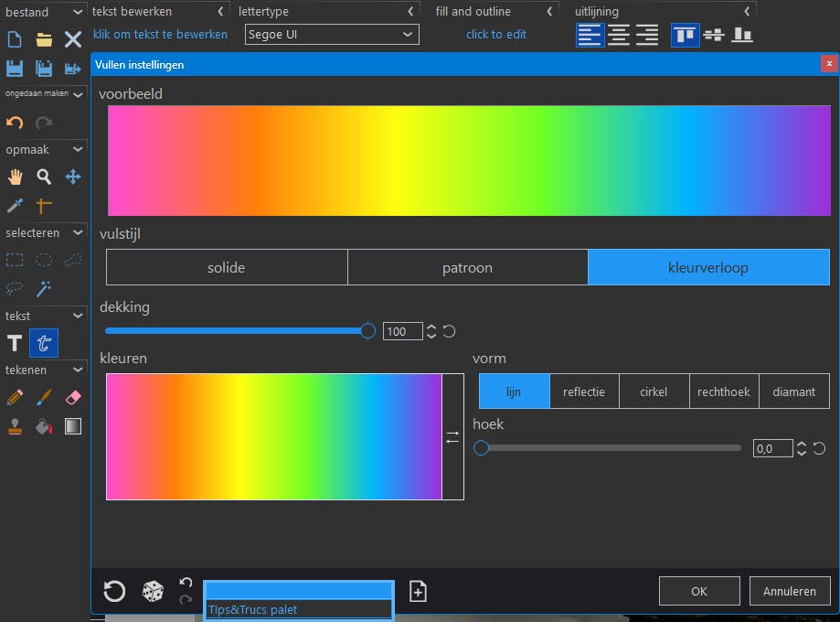Select Tips&Trucs palet from the list
The width and height of the screenshot is (840, 622).
tap(299, 610)
